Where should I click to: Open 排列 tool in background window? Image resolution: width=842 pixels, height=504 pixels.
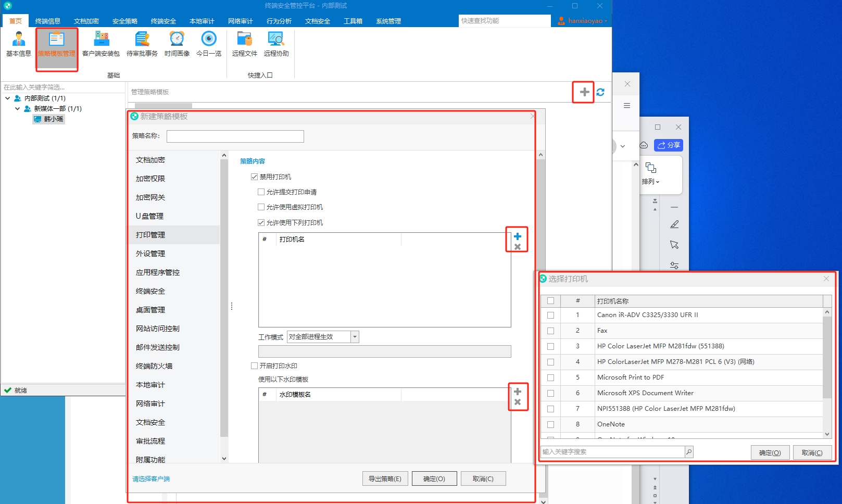pos(651,174)
